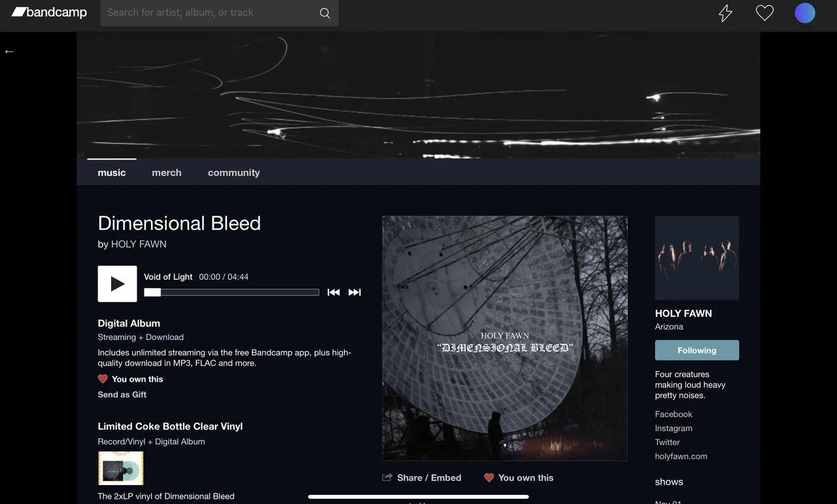Open the band's Instagram link

[674, 428]
